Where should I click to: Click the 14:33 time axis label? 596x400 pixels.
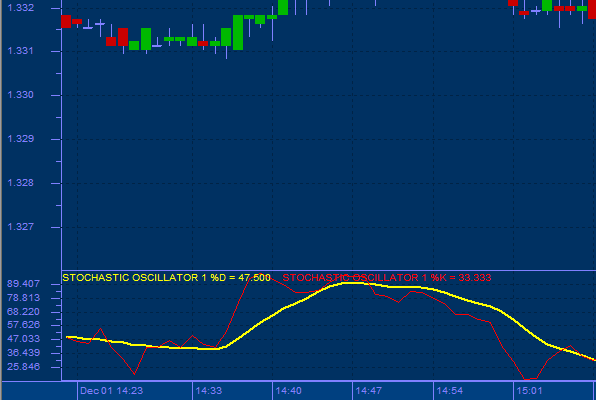[x=209, y=390]
